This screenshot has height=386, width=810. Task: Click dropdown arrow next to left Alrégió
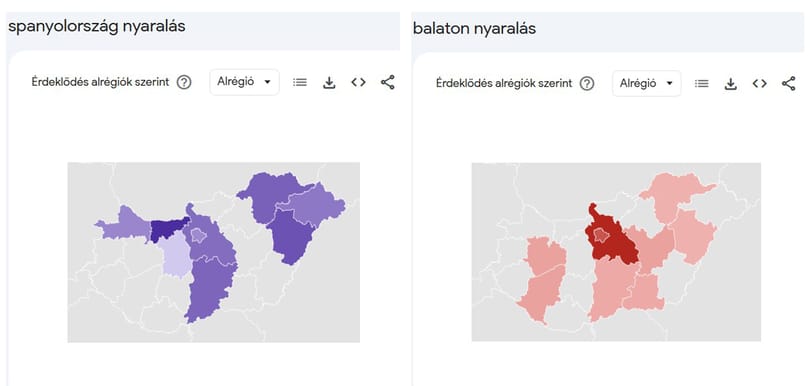tap(268, 82)
